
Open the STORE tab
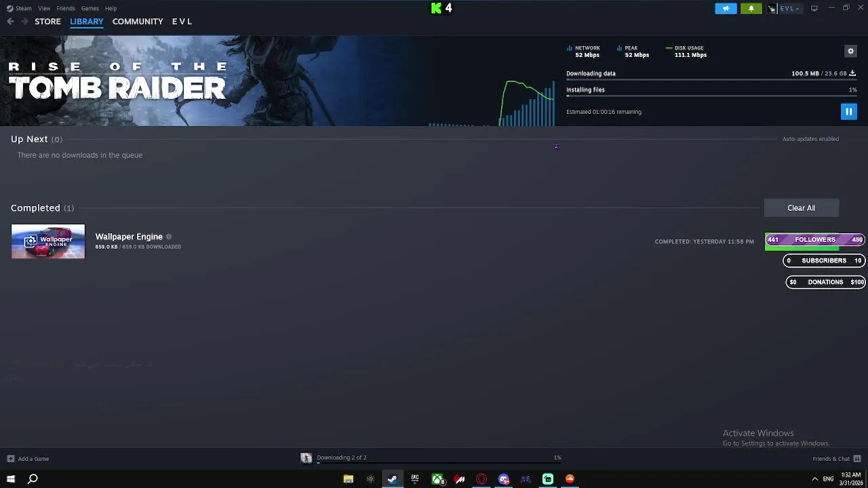[47, 22]
